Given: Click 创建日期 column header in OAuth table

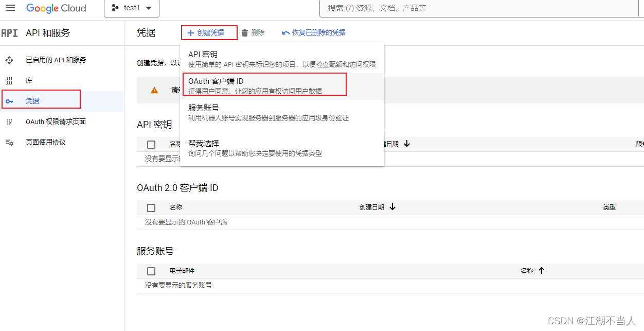Looking at the screenshot, I should pos(371,207).
